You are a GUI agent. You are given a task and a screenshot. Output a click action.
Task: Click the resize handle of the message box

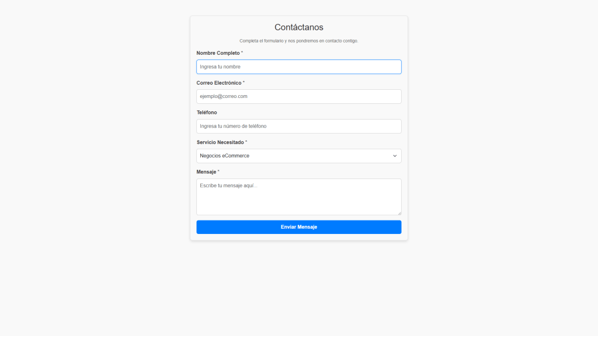[x=399, y=212]
